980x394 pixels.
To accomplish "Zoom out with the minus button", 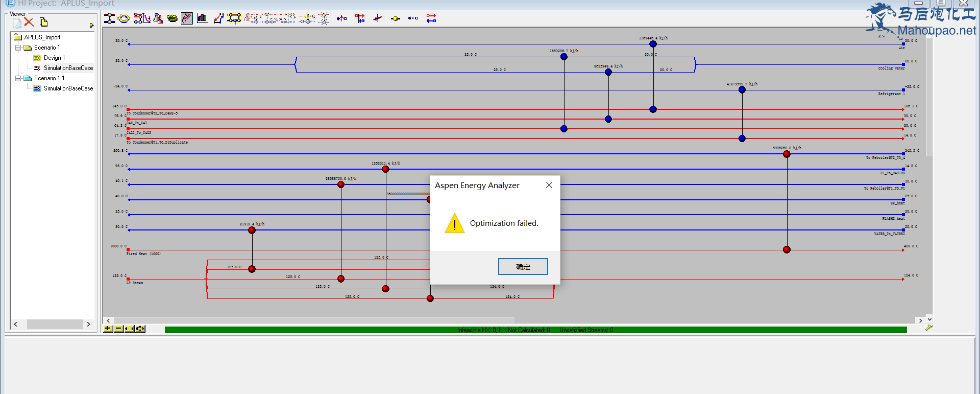I will point(118,329).
